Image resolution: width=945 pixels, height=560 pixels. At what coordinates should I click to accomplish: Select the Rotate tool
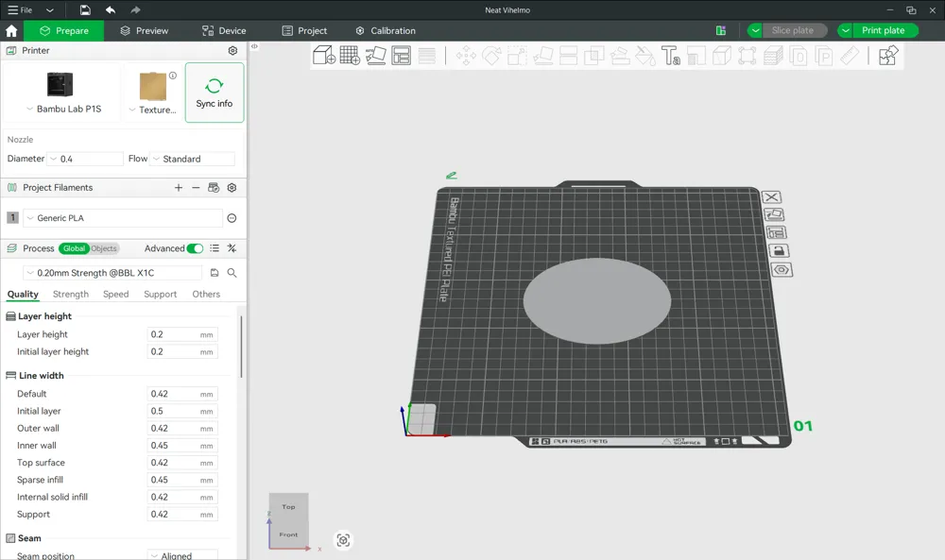coord(491,56)
